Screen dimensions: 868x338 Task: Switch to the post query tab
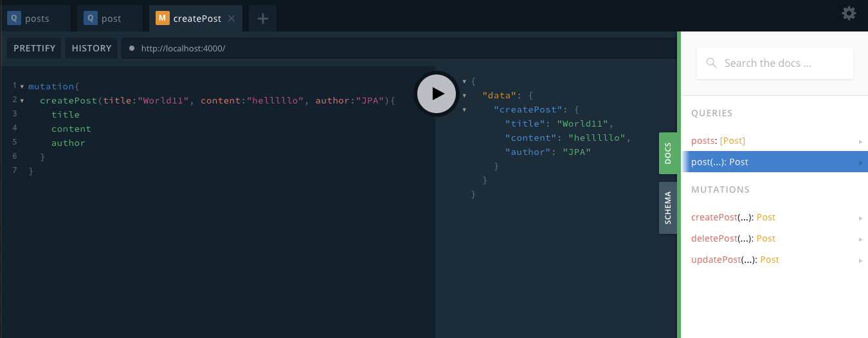109,19
